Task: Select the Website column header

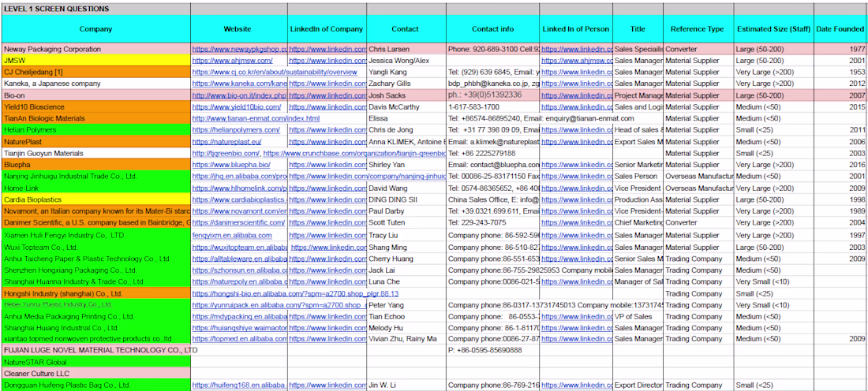Action: pyautogui.click(x=239, y=28)
